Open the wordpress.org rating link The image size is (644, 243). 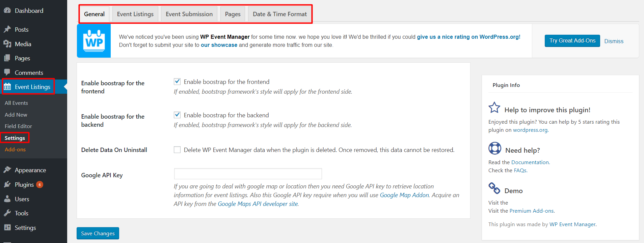click(530, 130)
